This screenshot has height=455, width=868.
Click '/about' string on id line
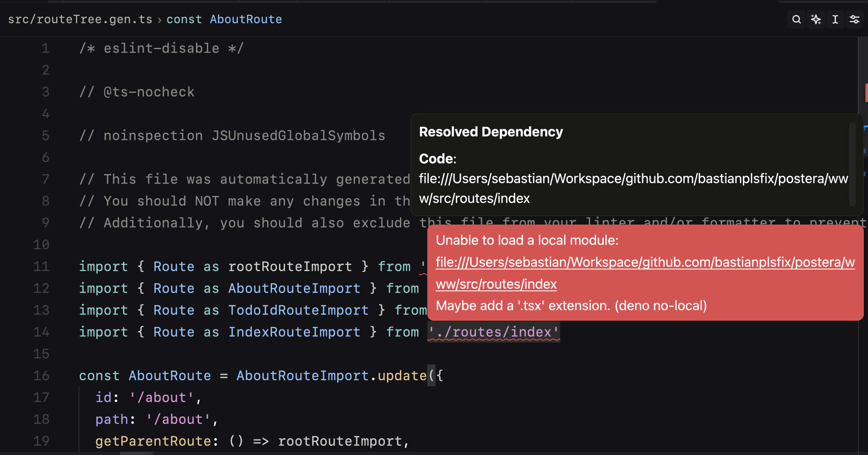[162, 397]
